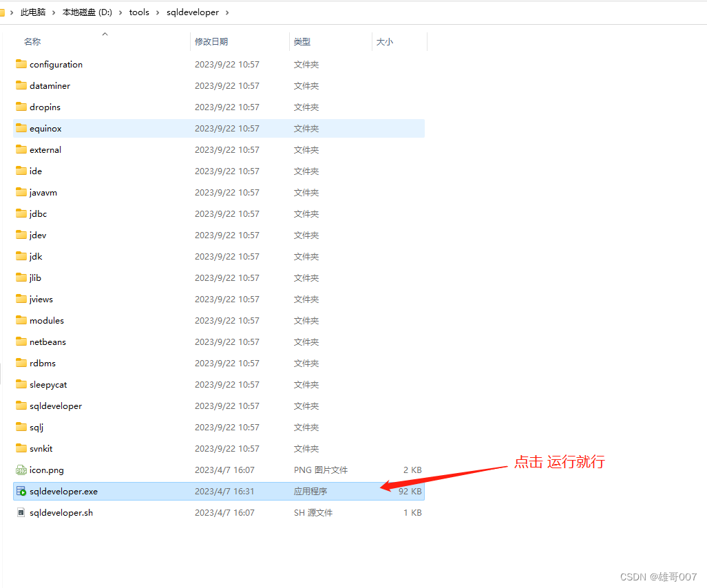Image resolution: width=707 pixels, height=588 pixels.
Task: Click the 92 KB size of sqldeveloper.exe
Action: tap(410, 491)
